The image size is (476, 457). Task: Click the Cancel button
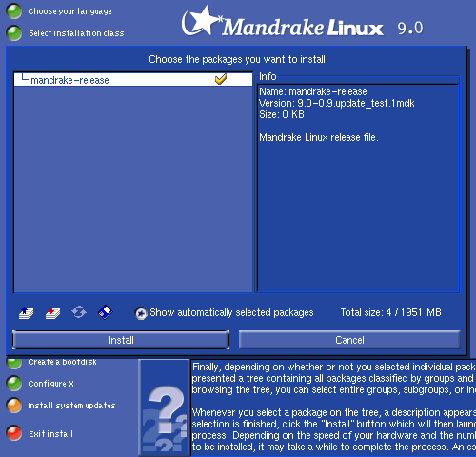(x=349, y=340)
